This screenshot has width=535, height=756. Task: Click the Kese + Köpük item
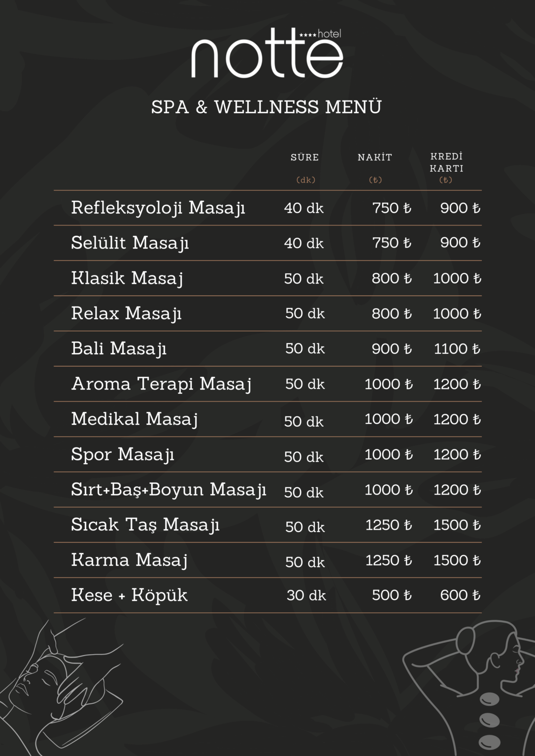pyautogui.click(x=130, y=596)
